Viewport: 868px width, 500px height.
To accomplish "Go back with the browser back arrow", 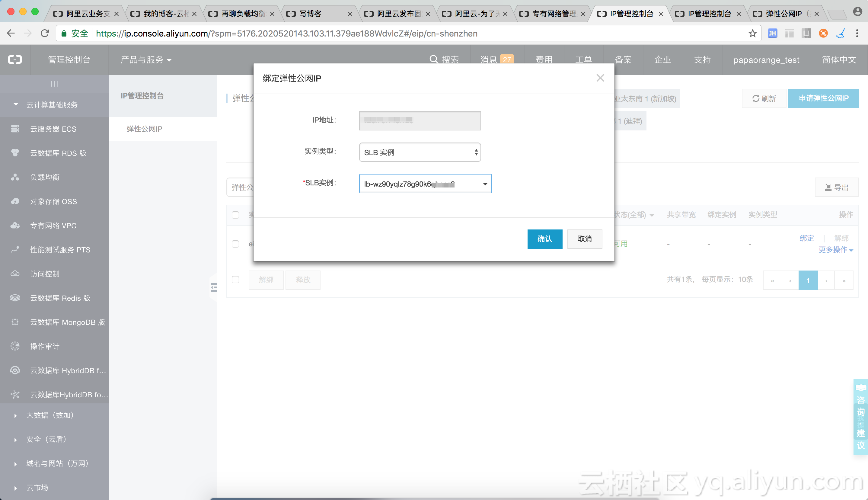I will click(11, 33).
